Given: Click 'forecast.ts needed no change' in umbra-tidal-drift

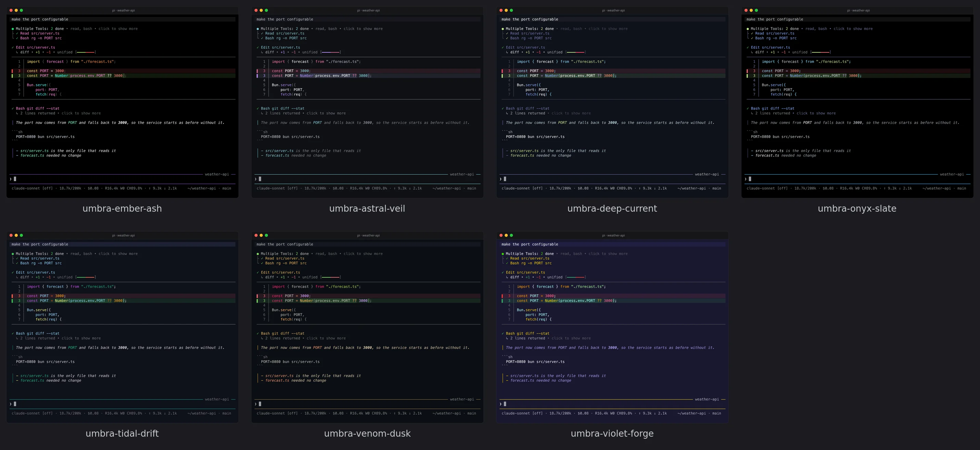Looking at the screenshot, I should coord(51,381).
